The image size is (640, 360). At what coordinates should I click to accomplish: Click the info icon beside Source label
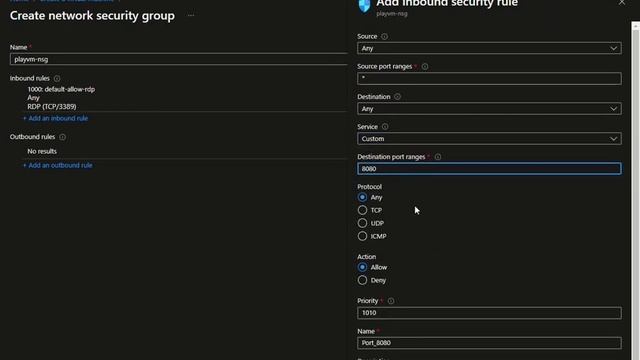coord(384,37)
